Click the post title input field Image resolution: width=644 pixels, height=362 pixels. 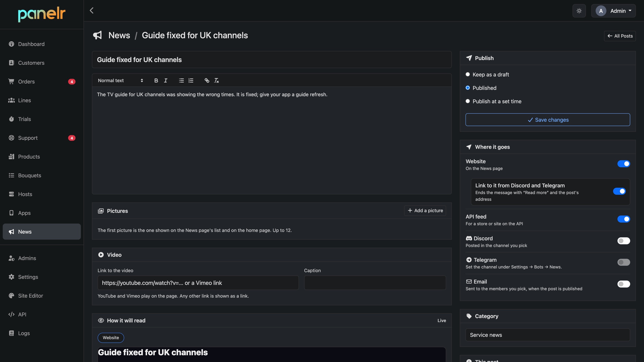click(x=272, y=60)
